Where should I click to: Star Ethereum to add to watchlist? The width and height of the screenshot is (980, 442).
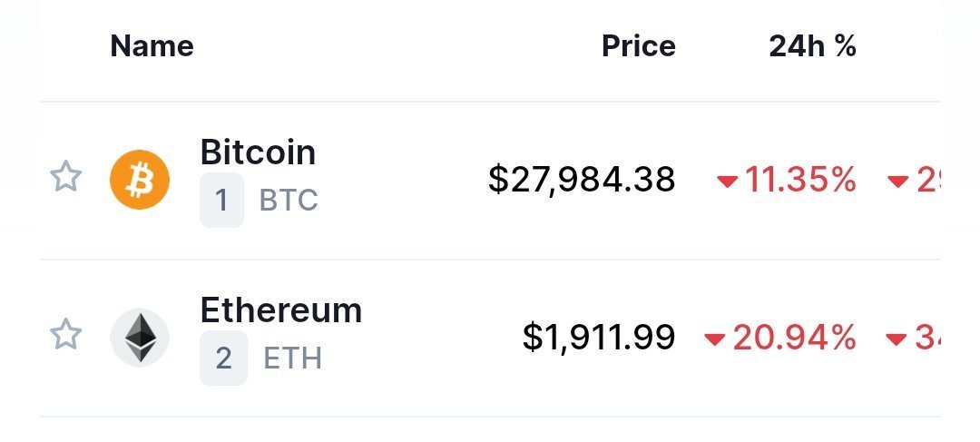[65, 335]
